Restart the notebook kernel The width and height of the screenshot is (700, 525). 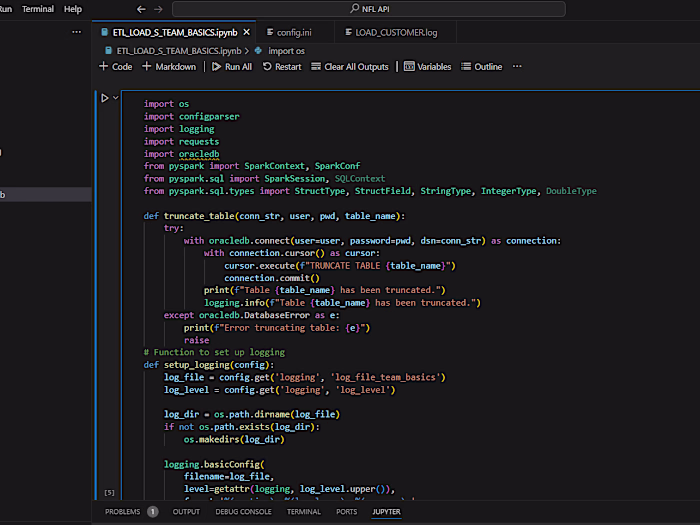point(281,67)
